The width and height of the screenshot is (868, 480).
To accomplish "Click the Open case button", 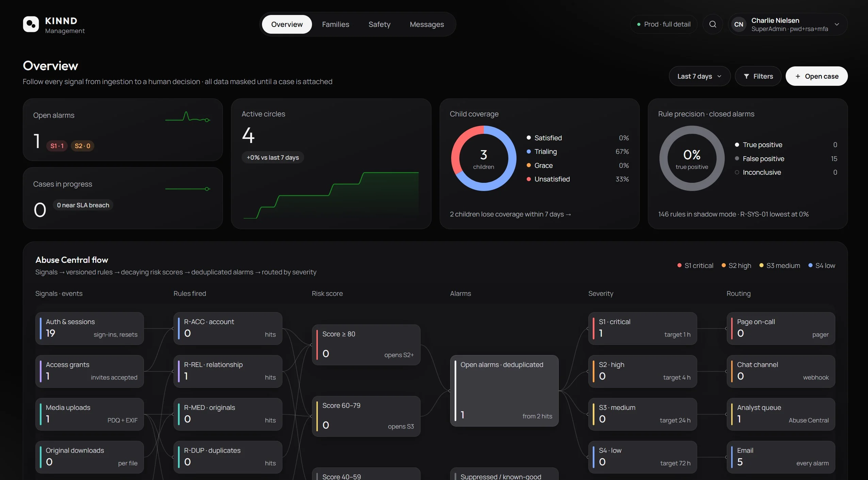I will click(816, 76).
